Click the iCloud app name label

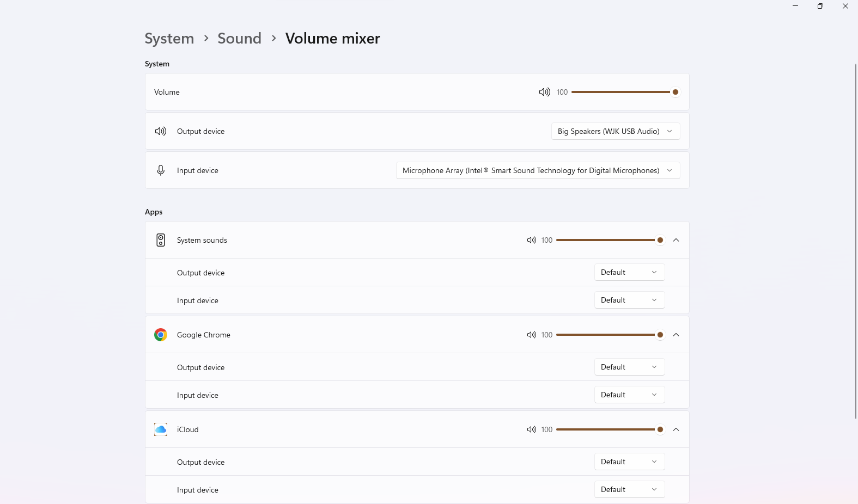coord(188,429)
